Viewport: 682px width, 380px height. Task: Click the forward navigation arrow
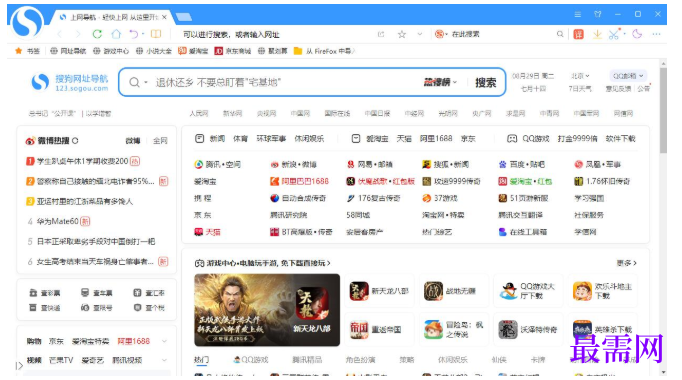click(x=78, y=34)
